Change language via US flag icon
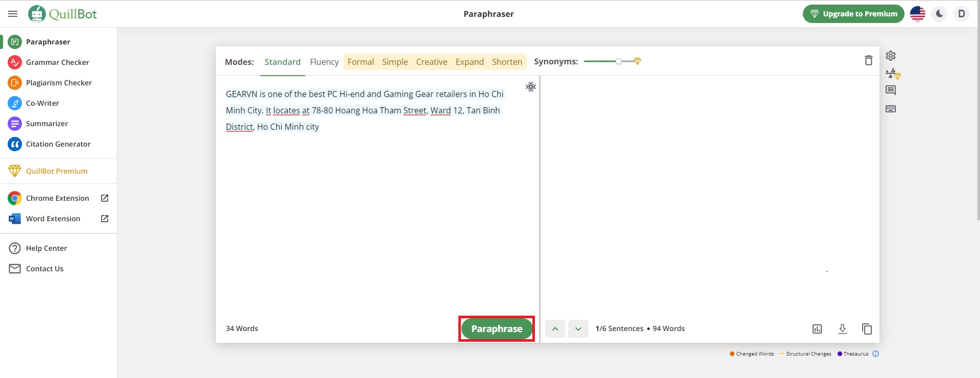 click(x=918, y=14)
